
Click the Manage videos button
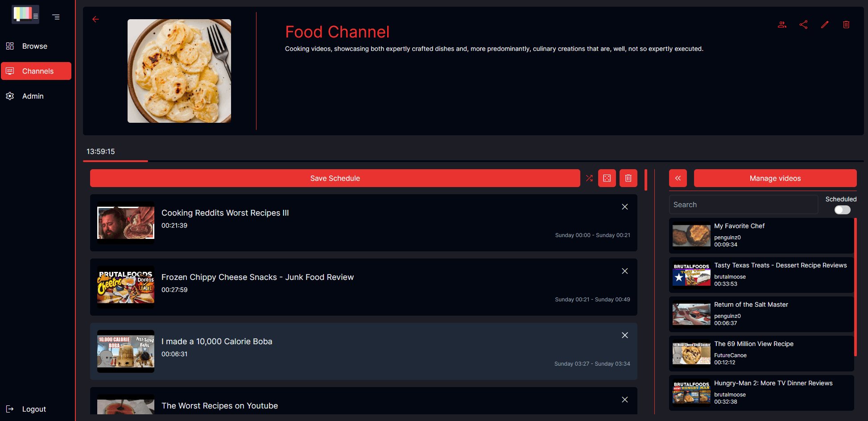tap(775, 178)
